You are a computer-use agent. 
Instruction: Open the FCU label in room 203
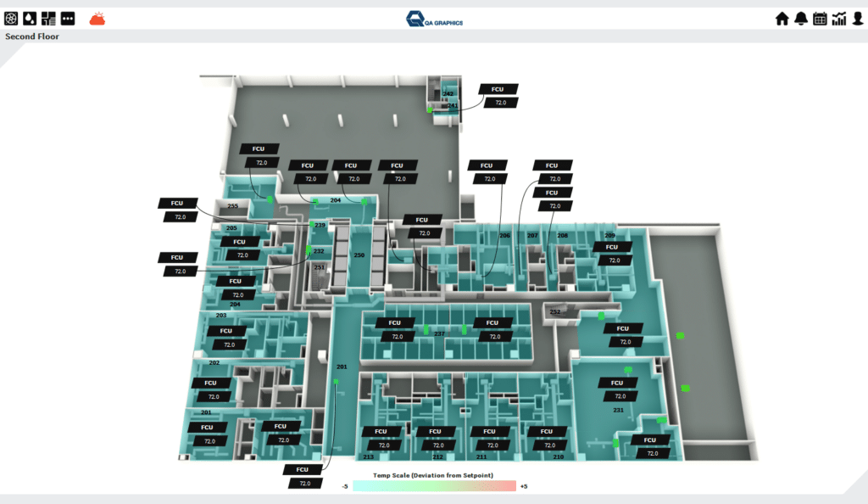click(x=226, y=331)
